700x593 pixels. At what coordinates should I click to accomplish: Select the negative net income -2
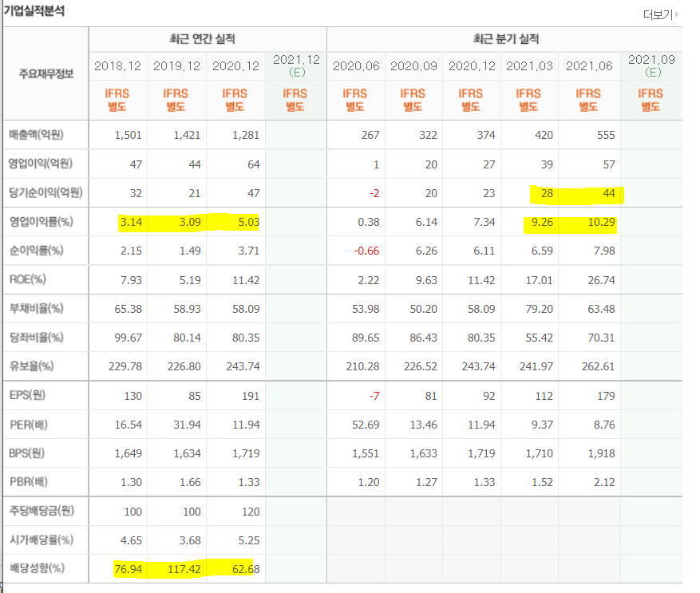click(x=374, y=193)
